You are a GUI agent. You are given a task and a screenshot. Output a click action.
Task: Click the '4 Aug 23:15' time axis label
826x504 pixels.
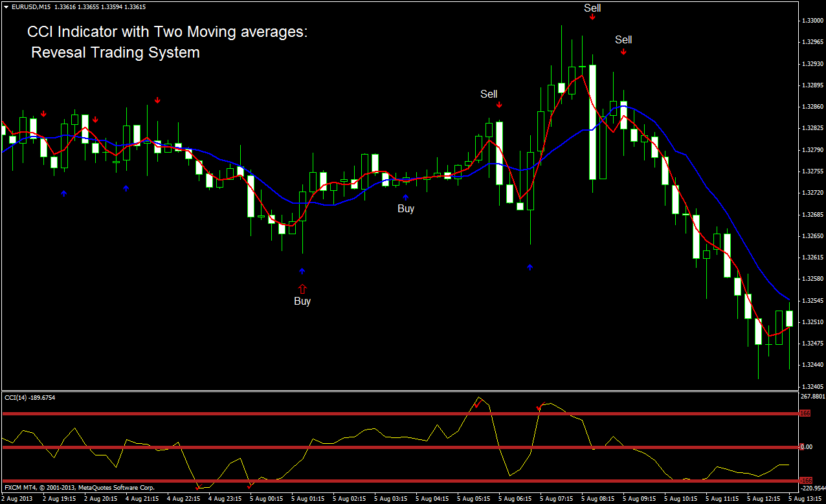pos(226,499)
